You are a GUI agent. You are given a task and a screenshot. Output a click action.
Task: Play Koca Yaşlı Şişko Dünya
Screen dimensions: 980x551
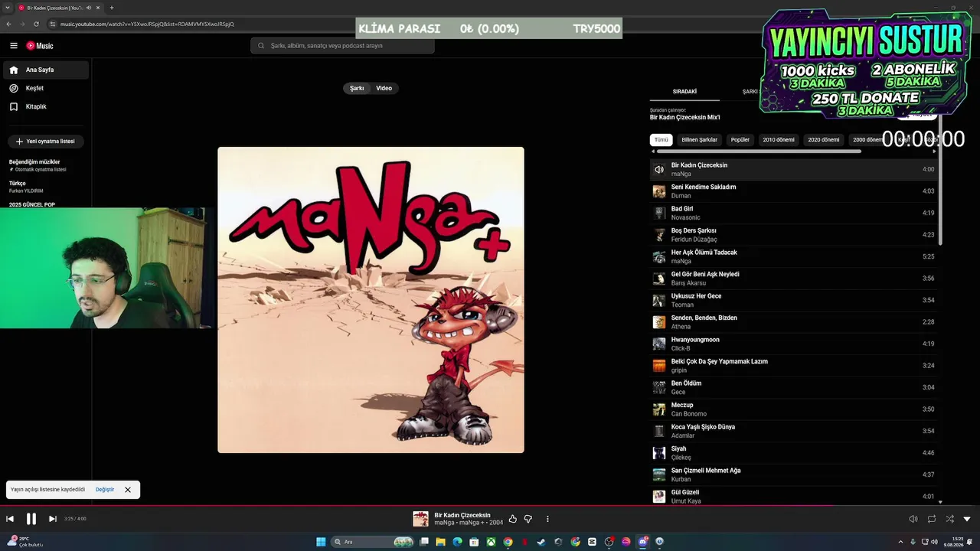(793, 431)
